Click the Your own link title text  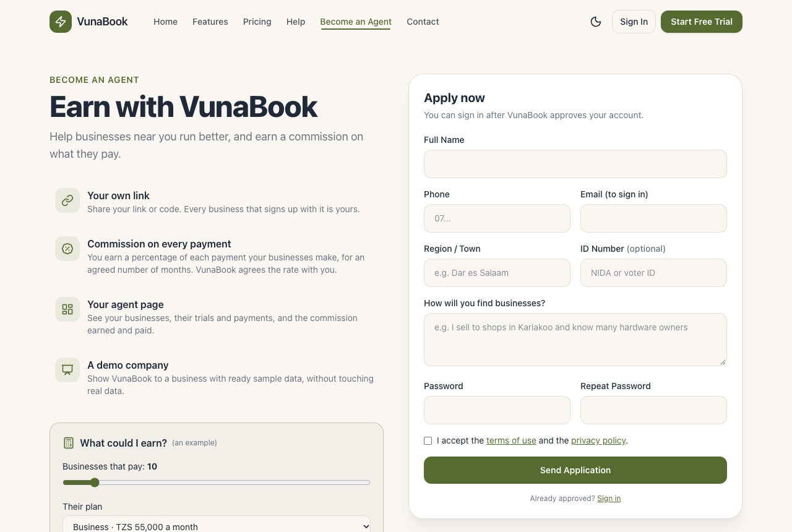pos(118,195)
